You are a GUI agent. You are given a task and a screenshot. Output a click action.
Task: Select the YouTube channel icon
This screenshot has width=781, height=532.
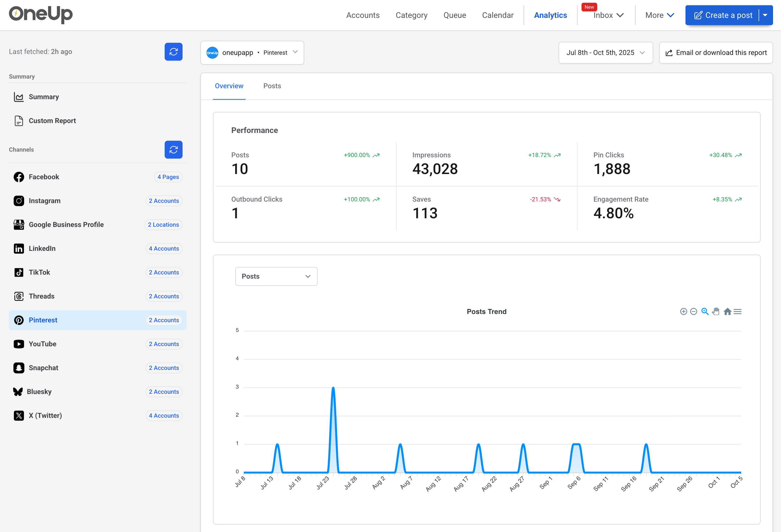tap(19, 344)
